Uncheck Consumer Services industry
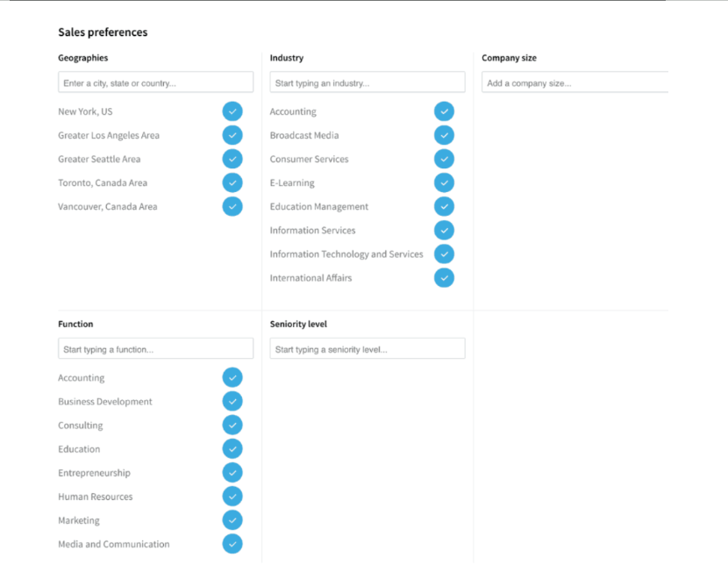The width and height of the screenshot is (728, 586). point(445,159)
